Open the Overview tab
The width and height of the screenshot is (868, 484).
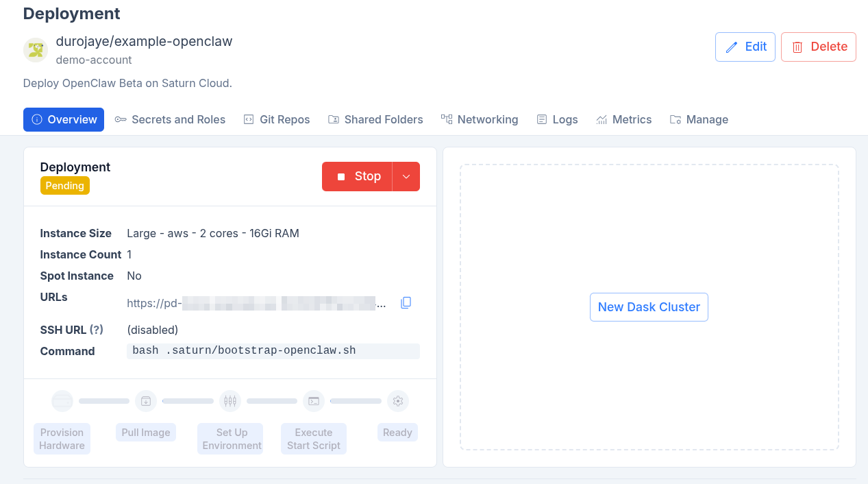(64, 119)
